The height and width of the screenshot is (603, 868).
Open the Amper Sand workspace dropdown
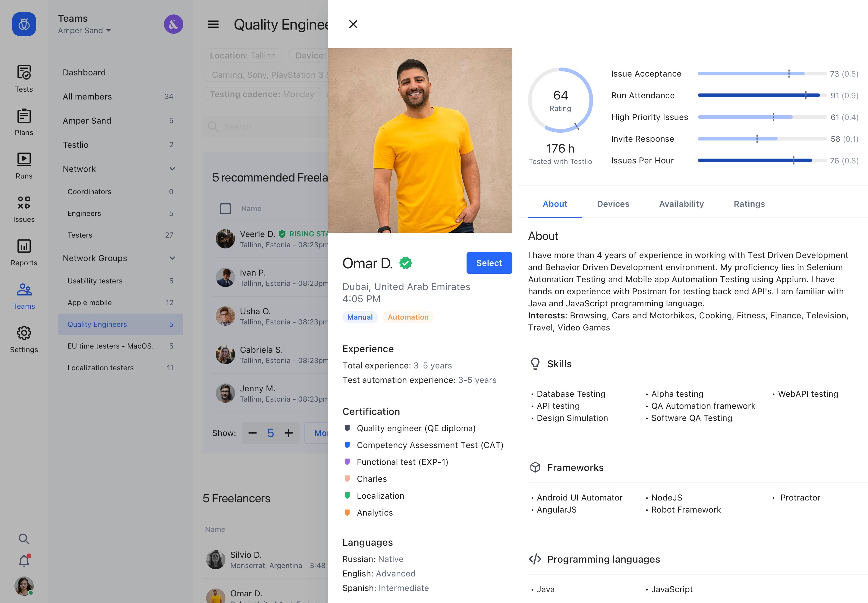click(x=84, y=31)
